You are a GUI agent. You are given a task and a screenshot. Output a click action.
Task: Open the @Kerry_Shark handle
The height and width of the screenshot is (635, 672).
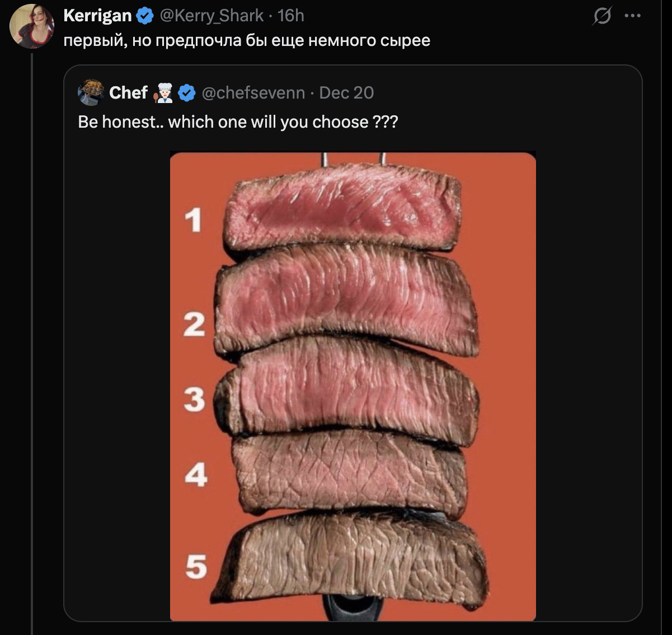[212, 16]
